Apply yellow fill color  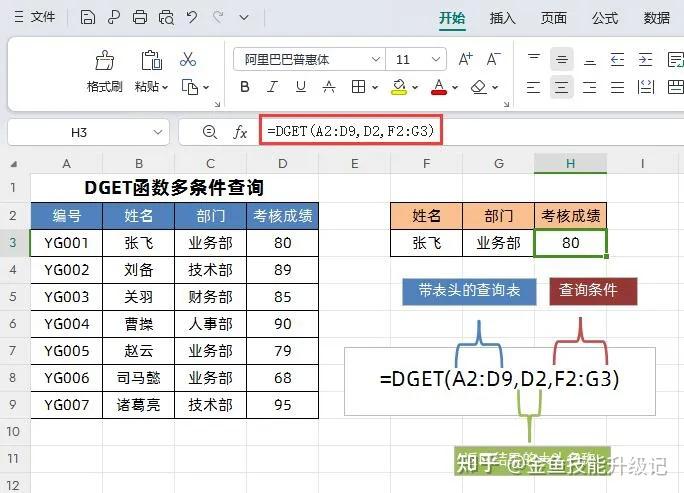(x=399, y=87)
